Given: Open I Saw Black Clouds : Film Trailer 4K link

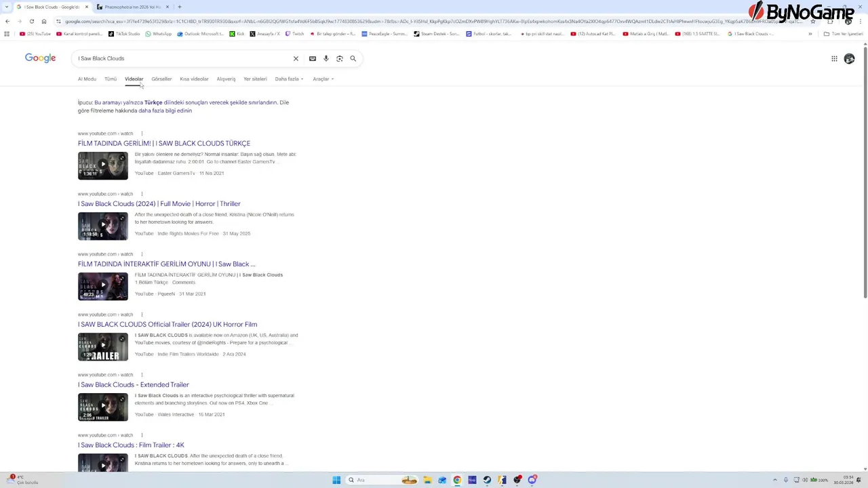Looking at the screenshot, I should (x=131, y=445).
